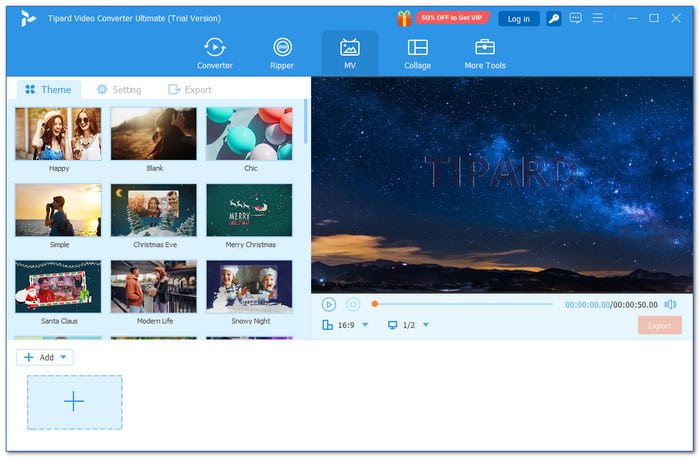The image size is (700, 458).
Task: Switch to the Setting tab
Action: 118,90
